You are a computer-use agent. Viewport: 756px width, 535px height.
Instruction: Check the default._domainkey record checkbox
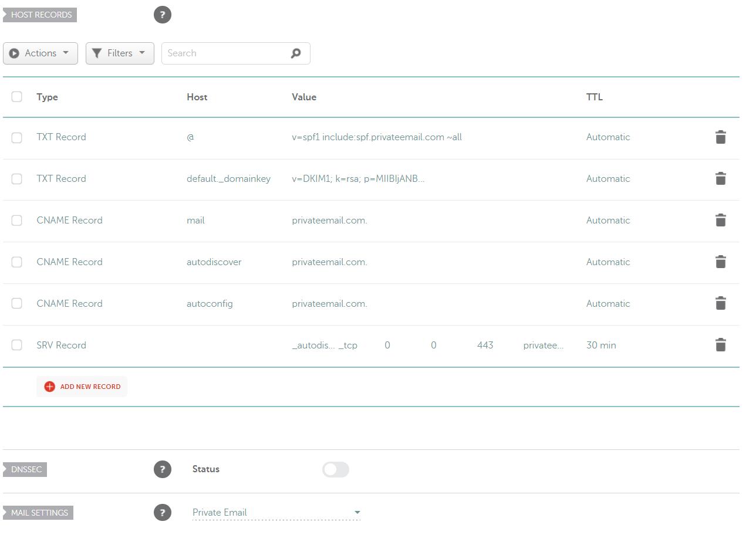click(16, 179)
